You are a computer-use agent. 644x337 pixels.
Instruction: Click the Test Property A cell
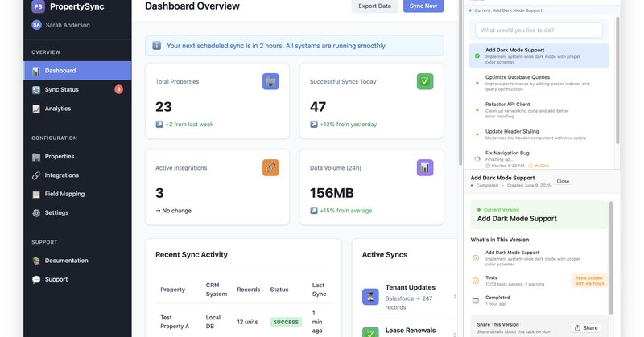click(x=175, y=322)
